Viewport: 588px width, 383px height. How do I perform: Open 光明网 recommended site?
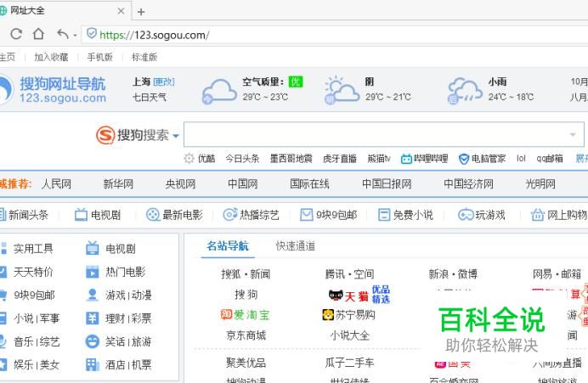(x=540, y=184)
